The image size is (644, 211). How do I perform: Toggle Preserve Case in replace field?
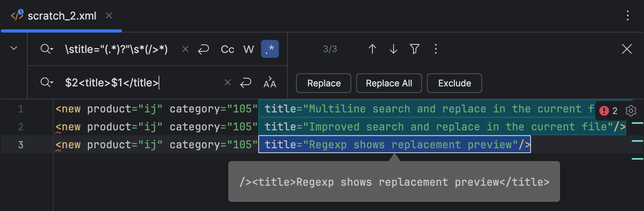coord(270,83)
